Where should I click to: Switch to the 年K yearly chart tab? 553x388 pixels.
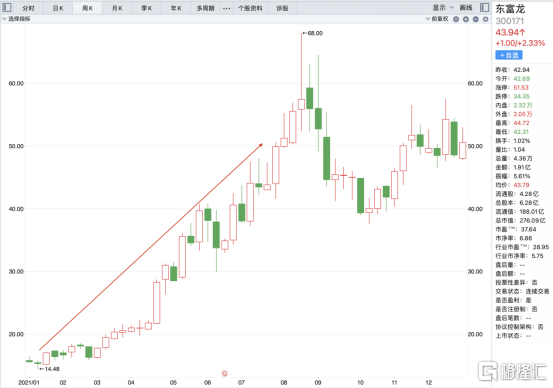pos(176,8)
